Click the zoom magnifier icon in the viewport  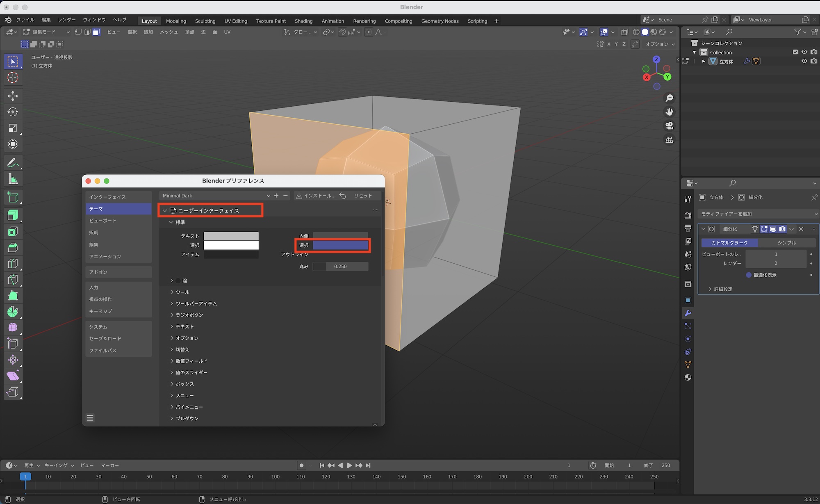click(x=669, y=98)
